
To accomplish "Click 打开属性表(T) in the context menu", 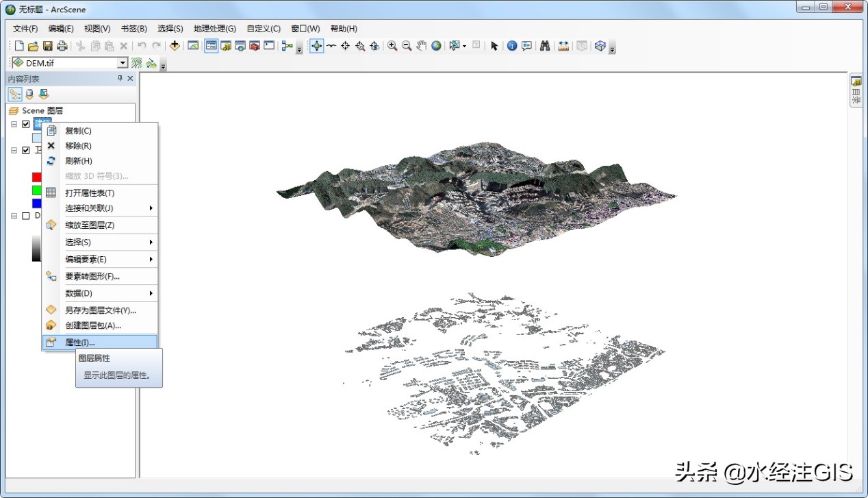I will coord(89,193).
